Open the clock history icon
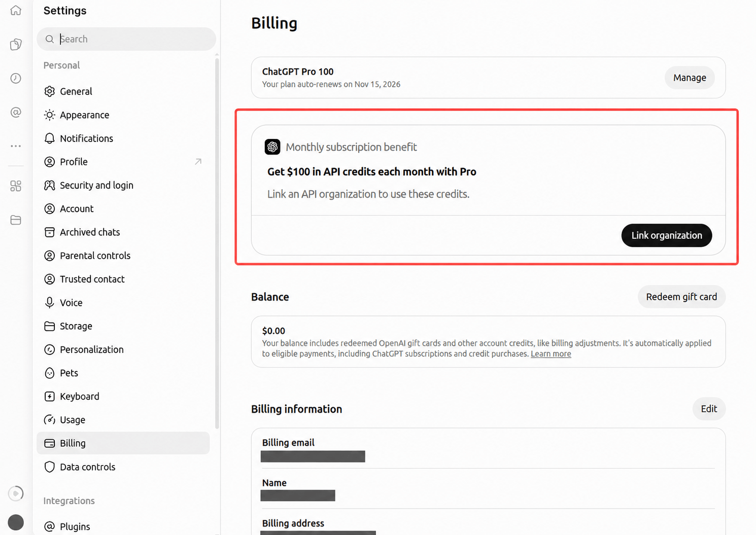The height and width of the screenshot is (535, 756). 16,78
